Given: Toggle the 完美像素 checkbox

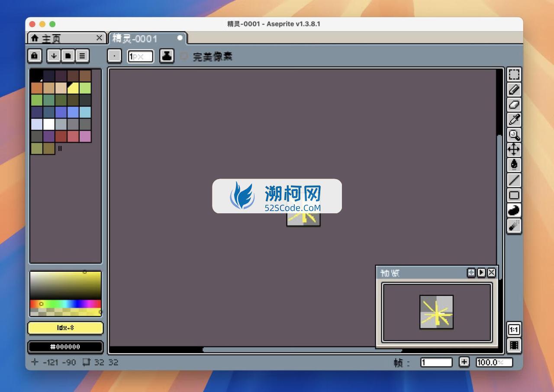Looking at the screenshot, I should click(184, 56).
